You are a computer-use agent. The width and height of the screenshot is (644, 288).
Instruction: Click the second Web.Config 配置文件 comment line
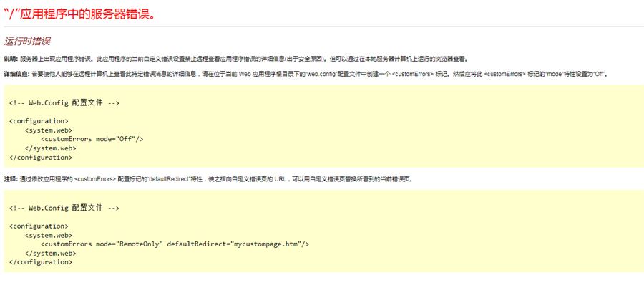[64, 208]
